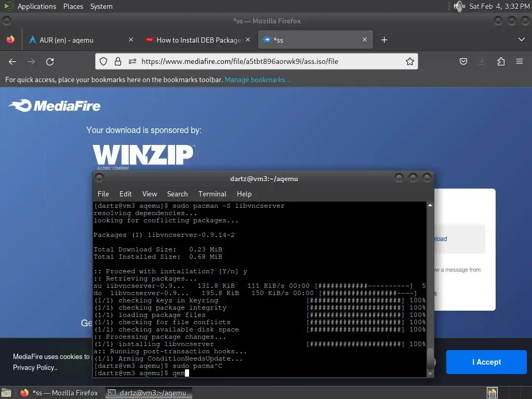Open terminal Edit menu
Screen dimensions: 532x399
125,194
